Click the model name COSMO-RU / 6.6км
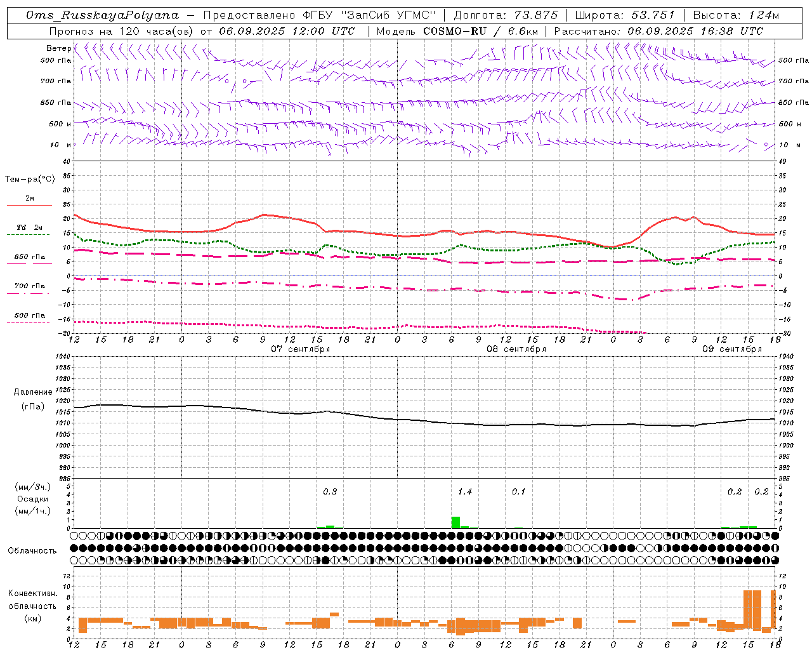The height and width of the screenshot is (650, 812). point(481,31)
